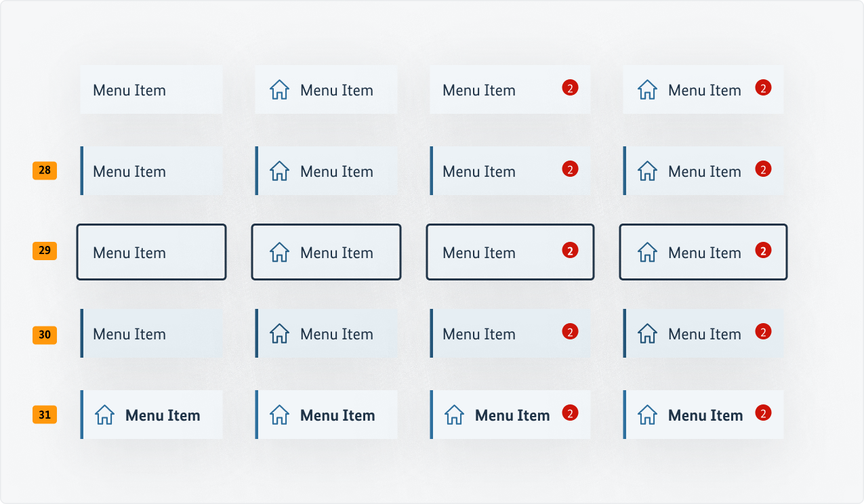This screenshot has width=864, height=504.
Task: Click red badge on third bold item, row 31
Action: [x=570, y=413]
